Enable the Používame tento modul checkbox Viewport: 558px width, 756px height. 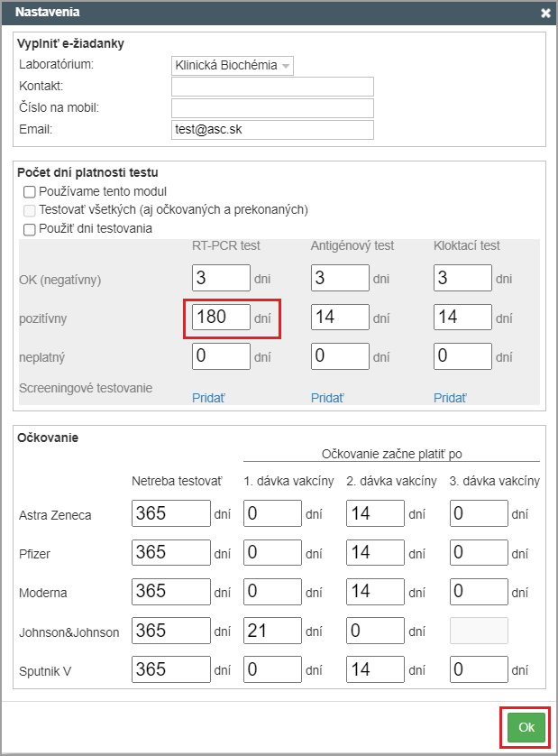30,192
